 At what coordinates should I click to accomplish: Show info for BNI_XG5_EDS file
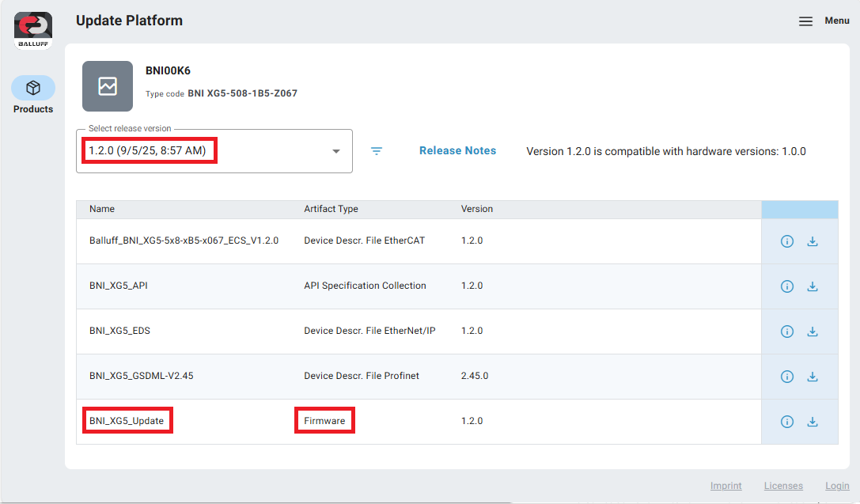(x=786, y=332)
